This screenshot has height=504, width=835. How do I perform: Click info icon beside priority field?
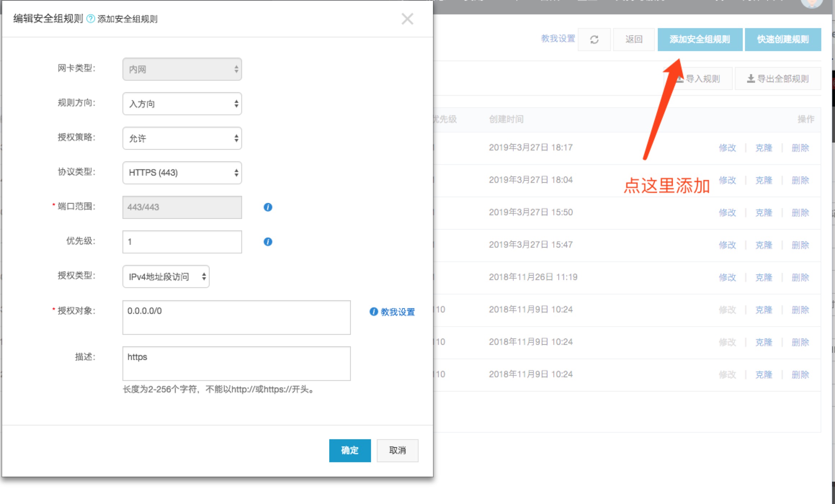[268, 242]
